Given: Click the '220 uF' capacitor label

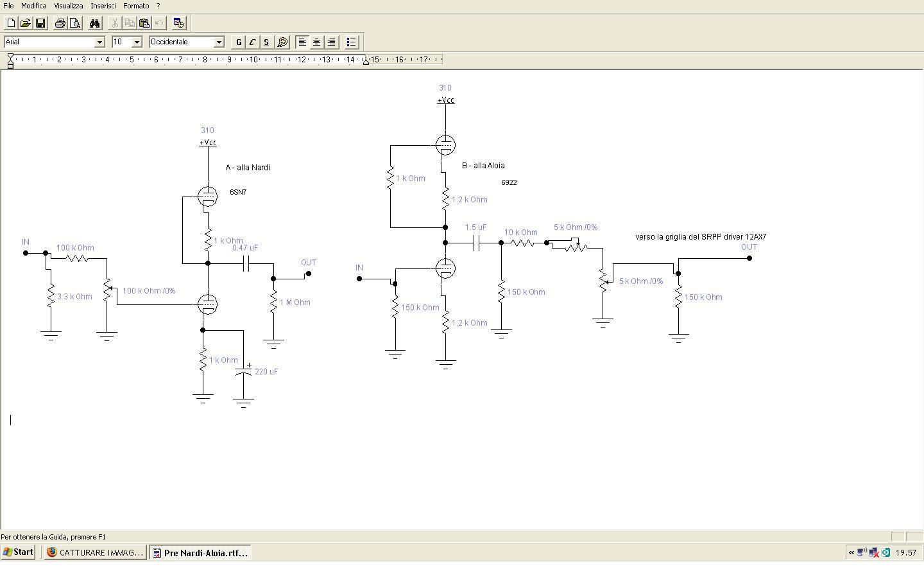Looking at the screenshot, I should point(266,372).
